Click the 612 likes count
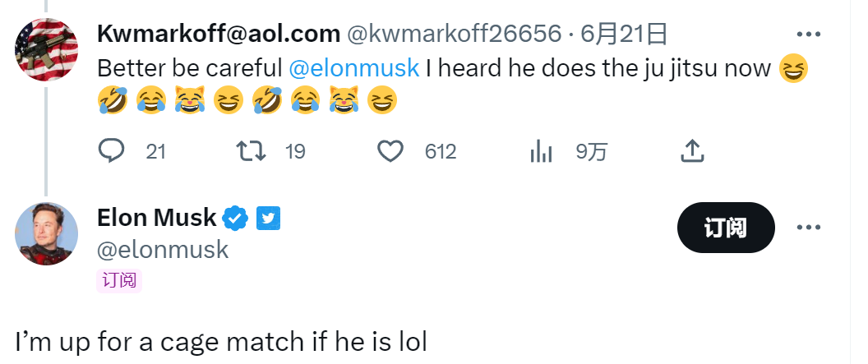Screen dimensions: 868x364 click(x=441, y=151)
